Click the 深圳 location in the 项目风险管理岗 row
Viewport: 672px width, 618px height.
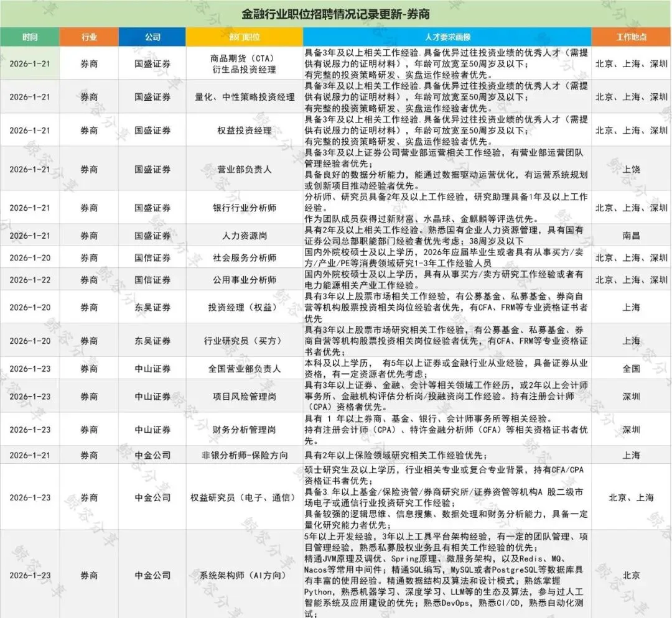(x=632, y=397)
